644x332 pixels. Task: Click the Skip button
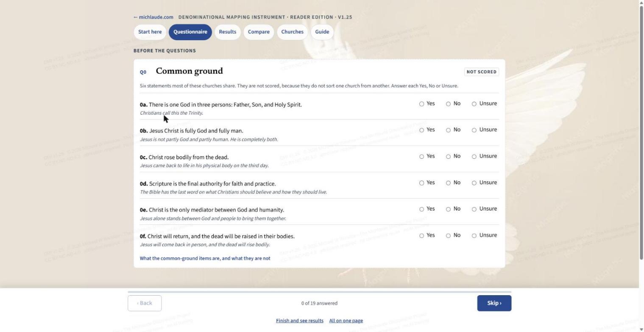click(494, 303)
